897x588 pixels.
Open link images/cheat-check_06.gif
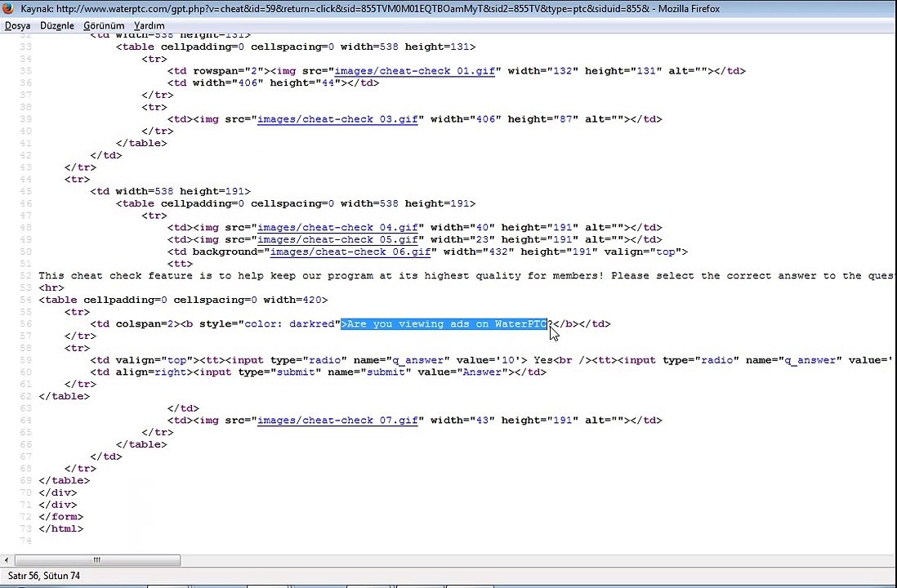coord(350,252)
